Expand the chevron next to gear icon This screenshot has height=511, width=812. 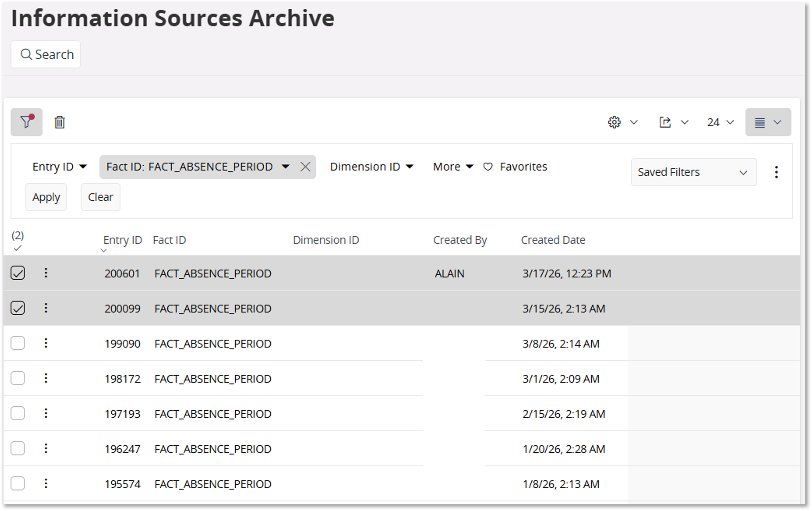(x=634, y=122)
